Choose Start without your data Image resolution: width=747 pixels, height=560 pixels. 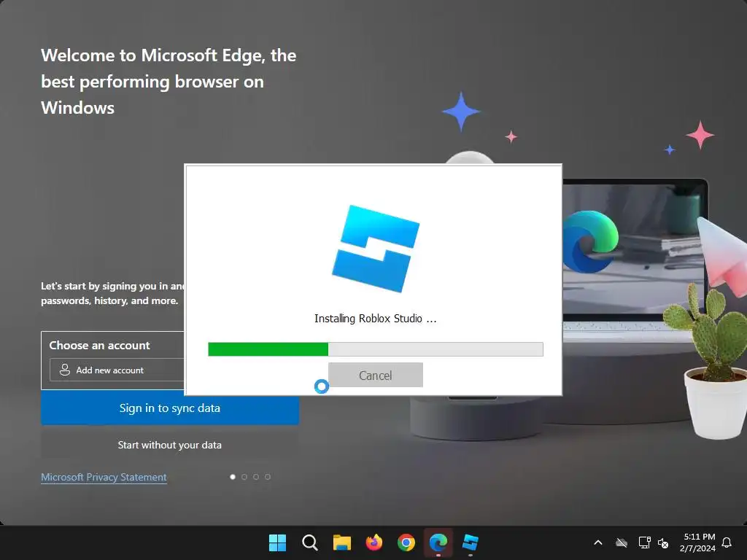pos(169,445)
